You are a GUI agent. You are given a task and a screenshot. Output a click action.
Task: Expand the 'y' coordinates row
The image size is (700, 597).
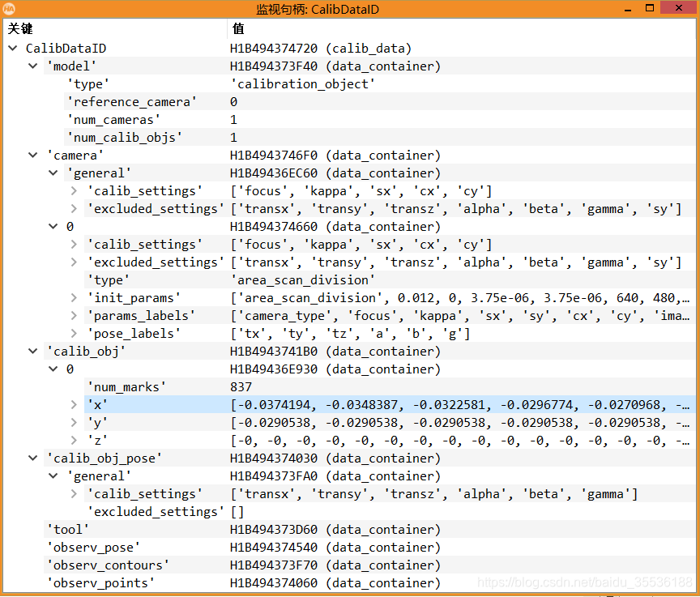coord(74,423)
